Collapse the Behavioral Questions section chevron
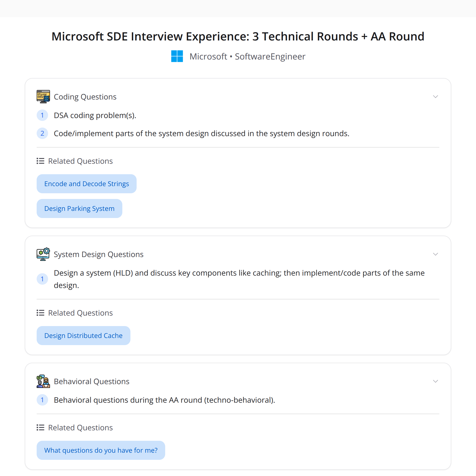476x476 pixels. (x=435, y=381)
